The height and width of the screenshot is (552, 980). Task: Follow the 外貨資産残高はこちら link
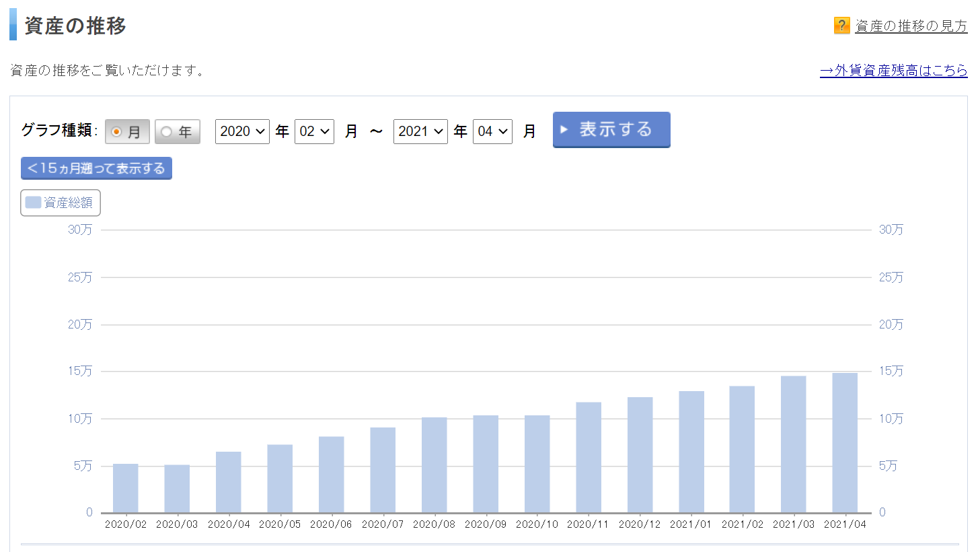point(893,71)
